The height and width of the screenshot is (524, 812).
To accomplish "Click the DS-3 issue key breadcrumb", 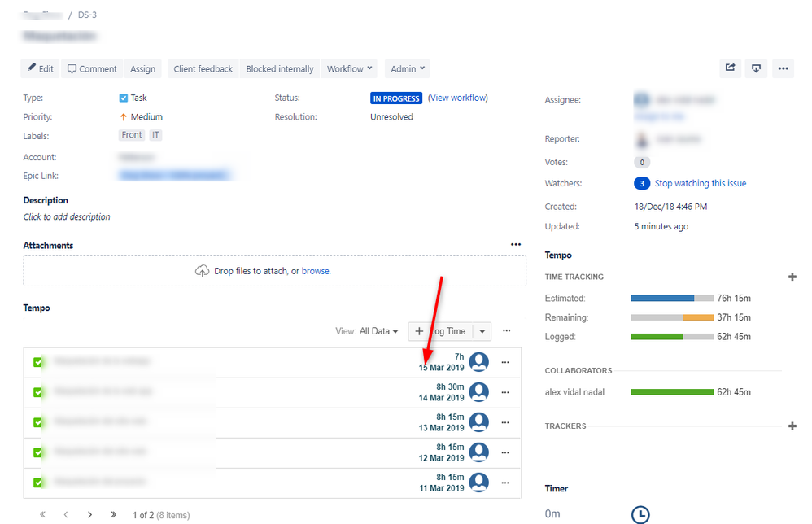I will (87, 15).
